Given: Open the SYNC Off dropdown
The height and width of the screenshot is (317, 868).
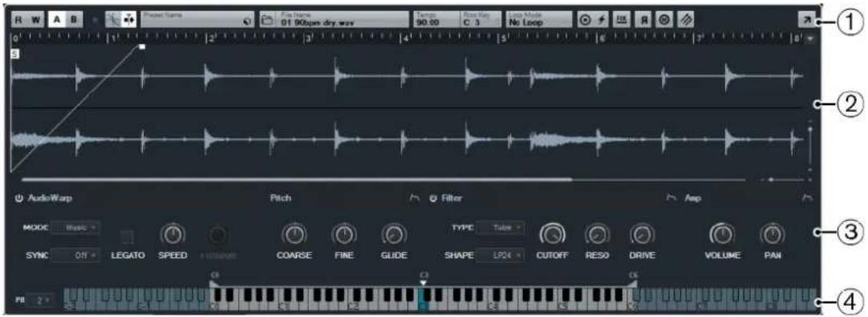Looking at the screenshot, I should (76, 255).
